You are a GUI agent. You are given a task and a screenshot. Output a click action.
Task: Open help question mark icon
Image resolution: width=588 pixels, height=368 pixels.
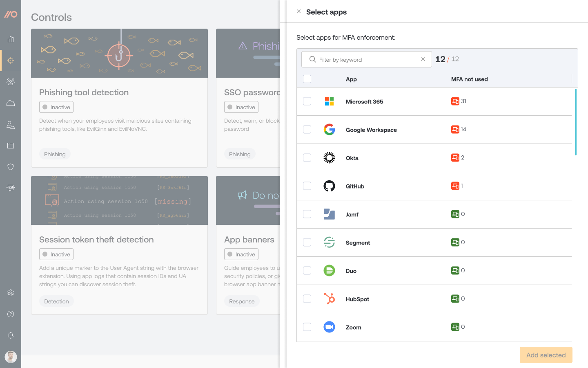click(x=11, y=314)
